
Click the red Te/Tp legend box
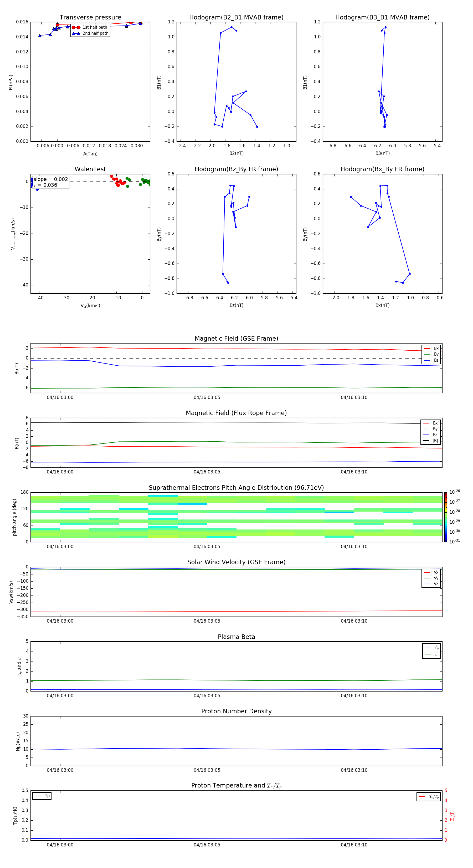coord(428,796)
